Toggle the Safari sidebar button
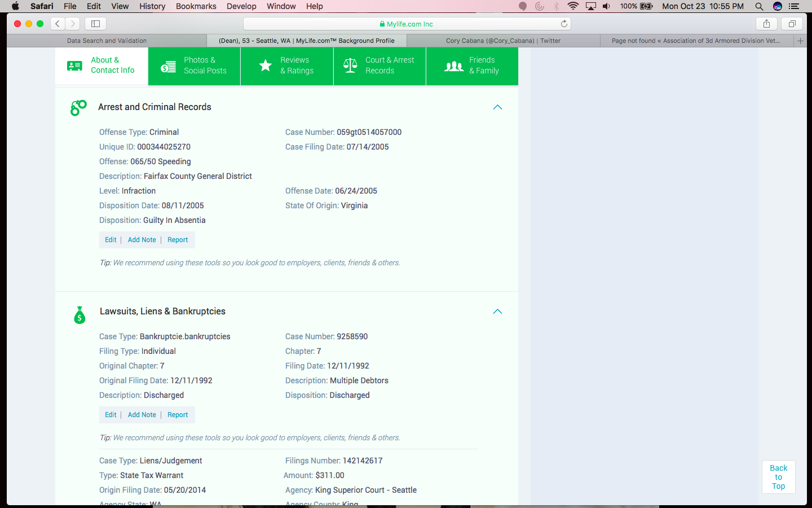Viewport: 812px width, 508px height. tap(95, 24)
